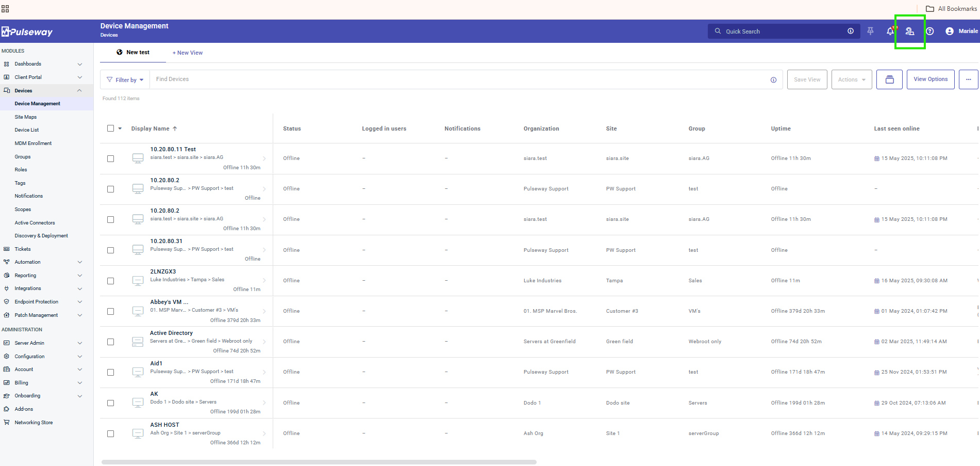This screenshot has width=980, height=466.
Task: Open the Roles sidebar link
Action: pos(21,170)
